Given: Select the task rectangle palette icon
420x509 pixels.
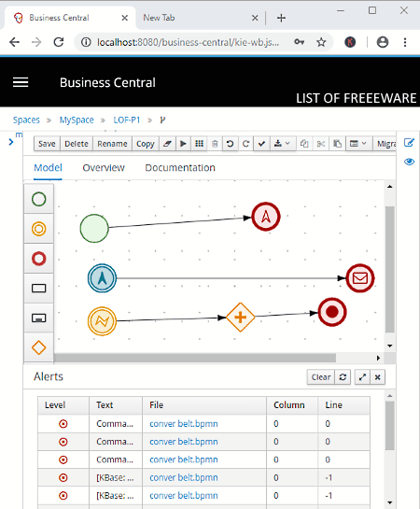Looking at the screenshot, I should click(39, 289).
